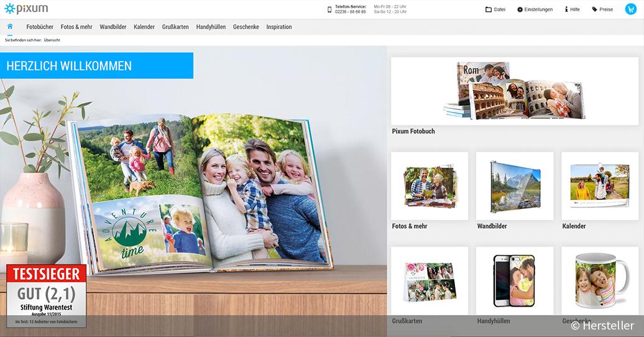Click the Fotos & mehr tile caption

point(410,226)
